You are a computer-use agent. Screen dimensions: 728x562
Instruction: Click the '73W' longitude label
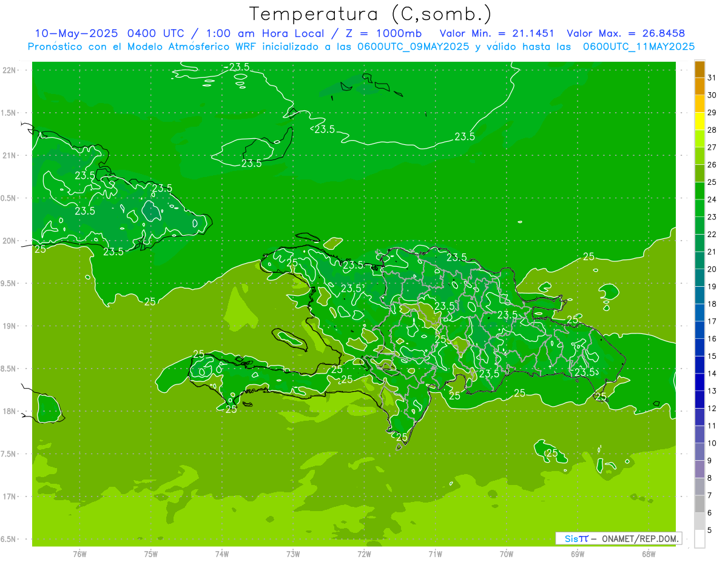293,554
